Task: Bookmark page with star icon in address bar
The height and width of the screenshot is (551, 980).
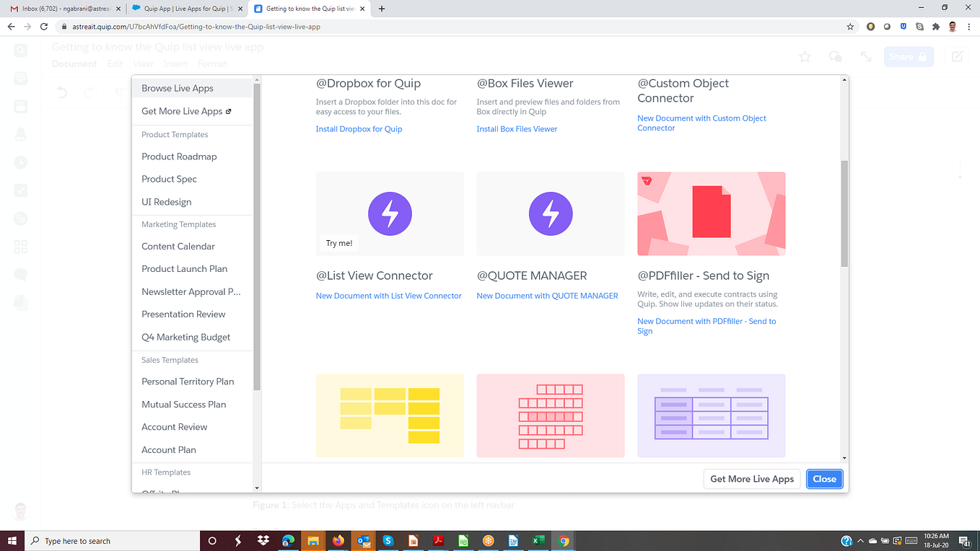Action: click(x=851, y=27)
